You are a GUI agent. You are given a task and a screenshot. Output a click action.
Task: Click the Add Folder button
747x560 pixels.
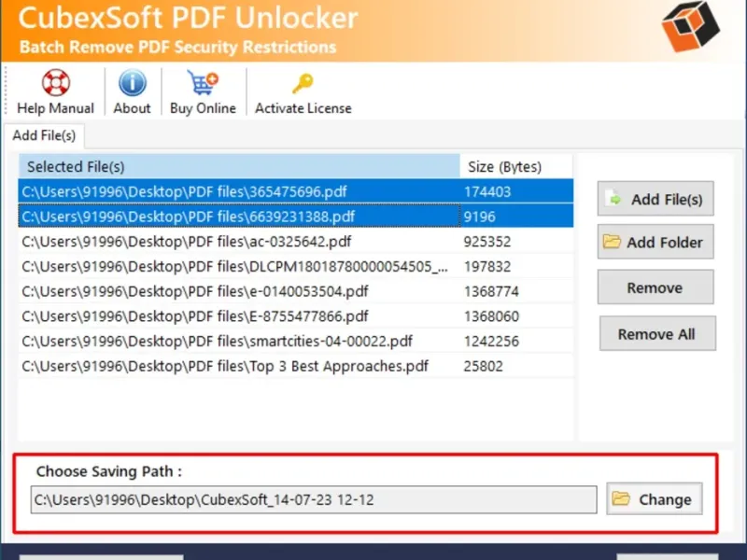655,242
